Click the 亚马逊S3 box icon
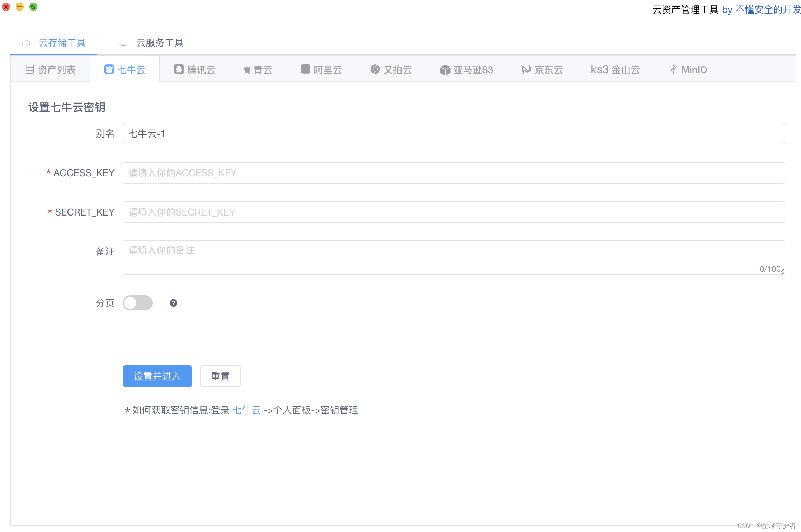This screenshot has width=801, height=532. 445,70
